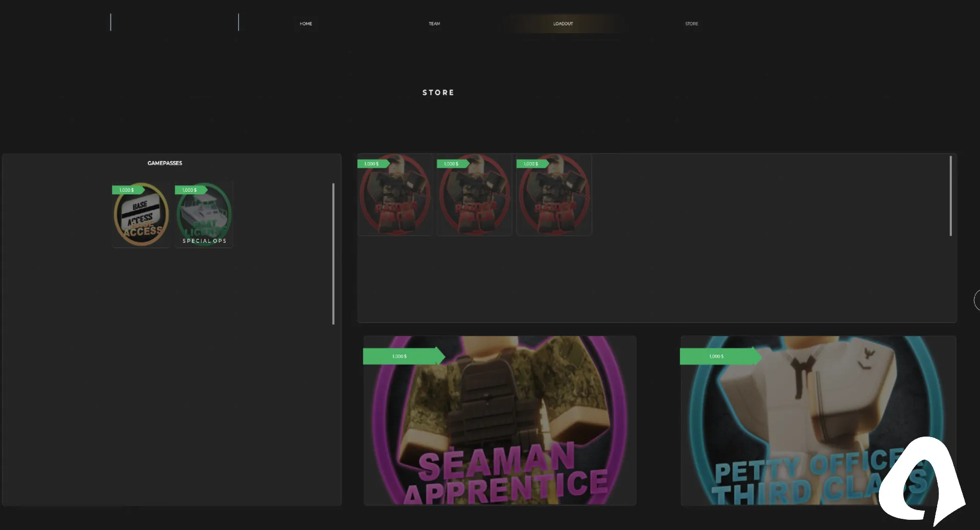Click the GAMEPASSES panel heading
The height and width of the screenshot is (530, 980).
165,163
